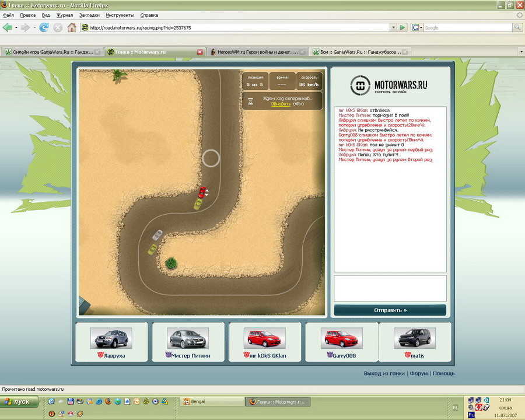
Task: Click the Мистер Питкин player name
Action: click(191, 356)
